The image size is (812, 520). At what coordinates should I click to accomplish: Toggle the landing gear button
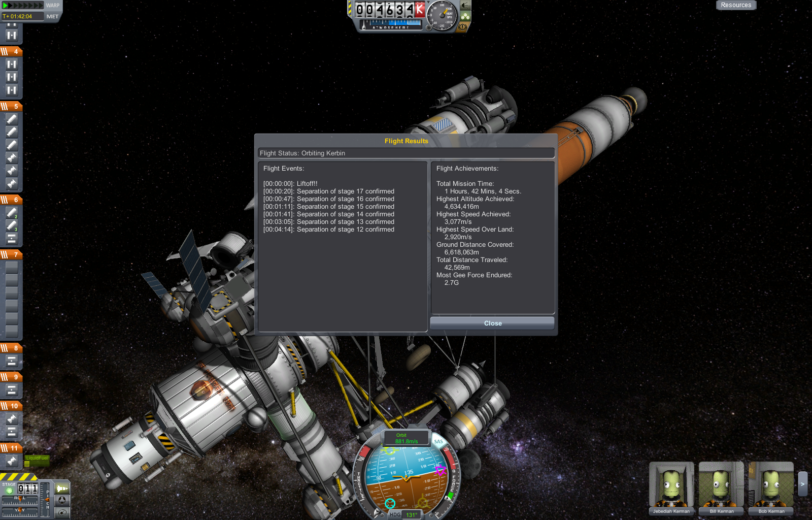tap(465, 17)
